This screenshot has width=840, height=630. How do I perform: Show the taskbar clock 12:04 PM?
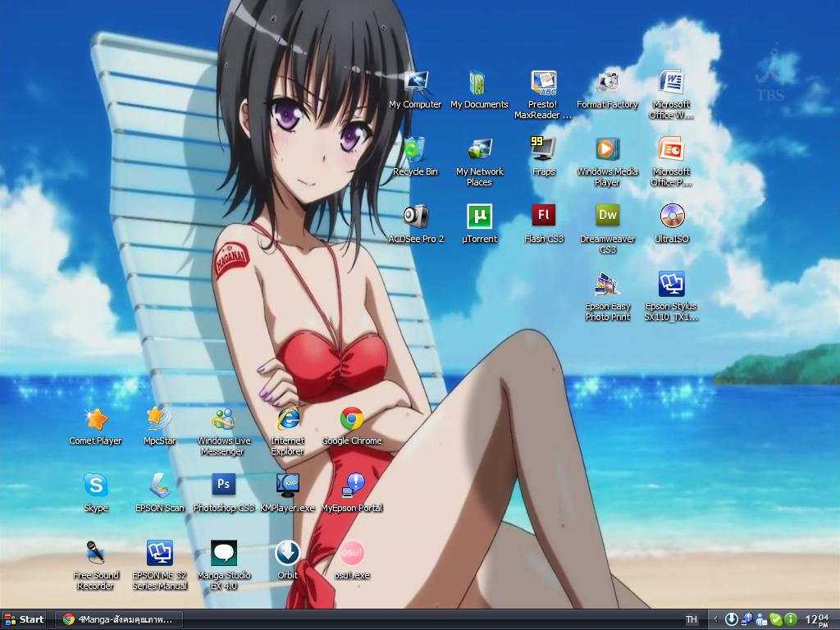pyautogui.click(x=818, y=620)
